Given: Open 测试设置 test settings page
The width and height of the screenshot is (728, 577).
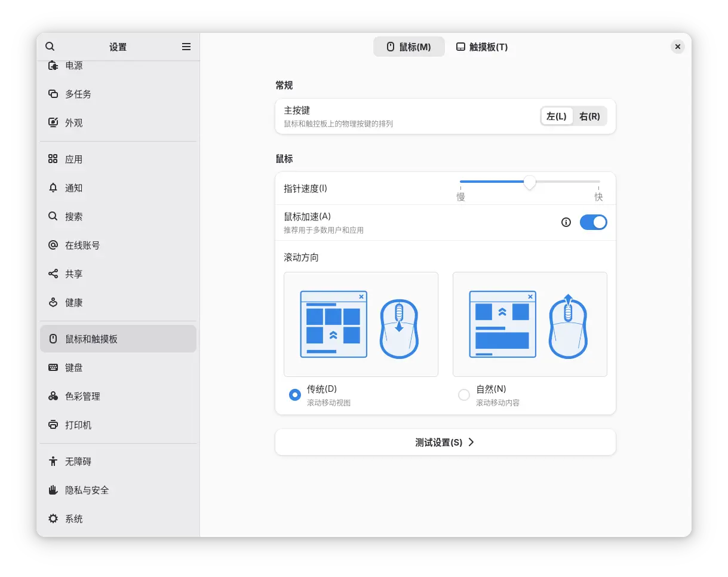Looking at the screenshot, I should 445,443.
